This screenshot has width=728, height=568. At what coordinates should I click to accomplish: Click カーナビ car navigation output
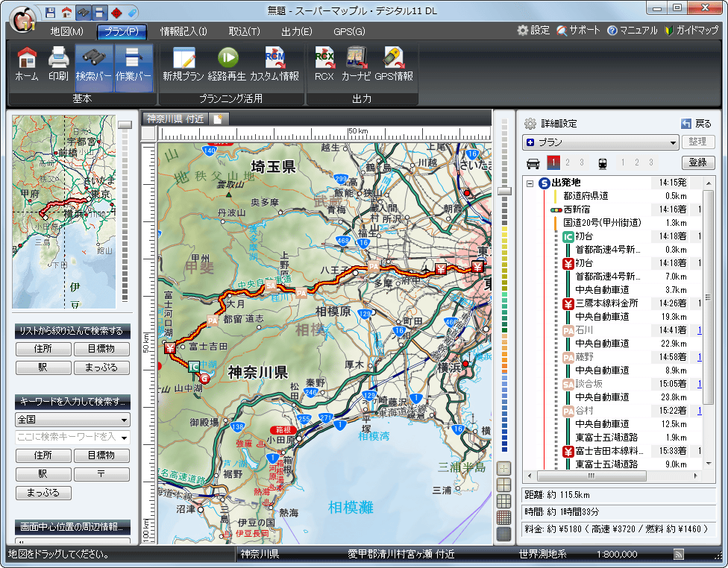(x=356, y=65)
